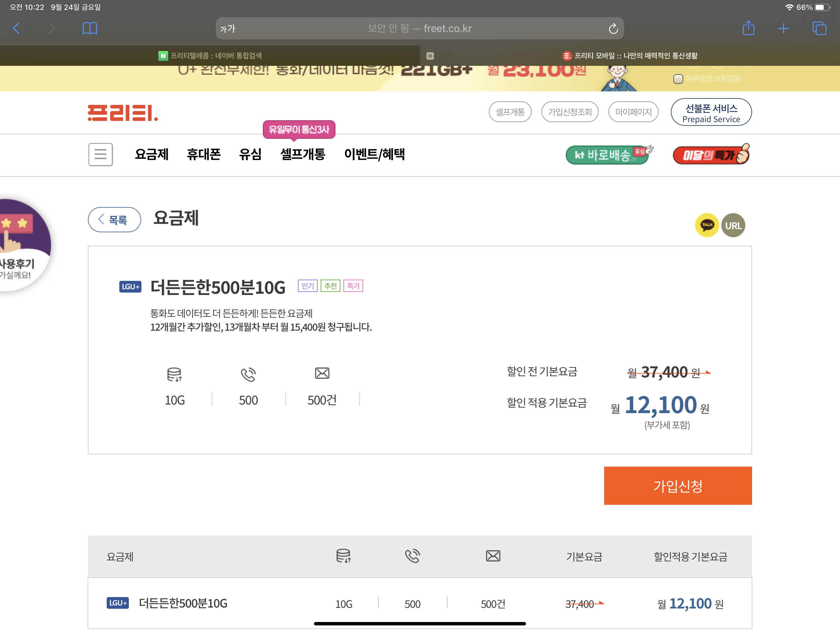Click the battery status indicator
Screen dimensions: 840x630
(x=822, y=7)
